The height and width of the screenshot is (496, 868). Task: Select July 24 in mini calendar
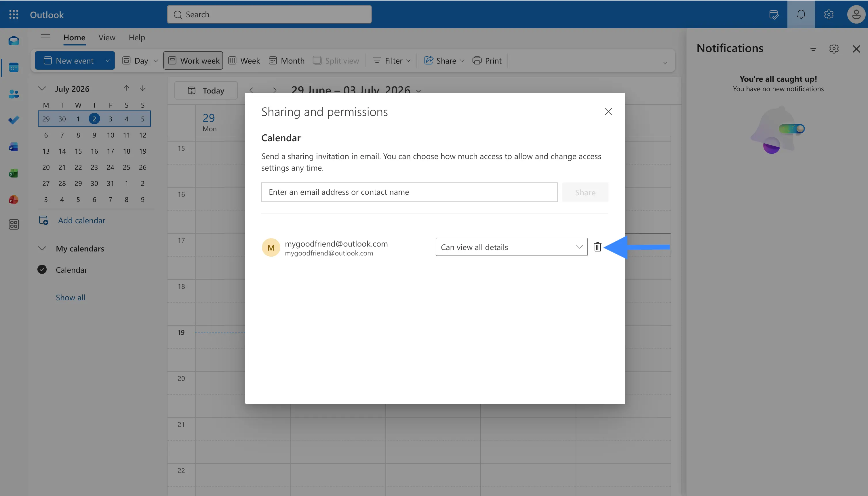click(110, 167)
